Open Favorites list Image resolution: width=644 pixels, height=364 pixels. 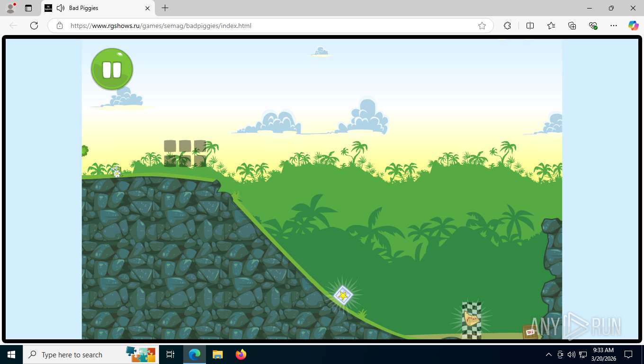coord(551,26)
